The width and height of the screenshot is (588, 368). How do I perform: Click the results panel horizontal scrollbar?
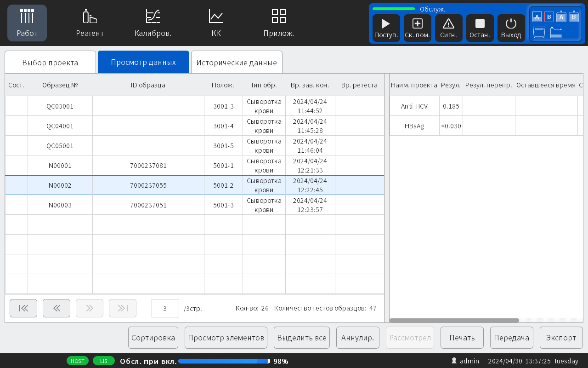coord(454,320)
